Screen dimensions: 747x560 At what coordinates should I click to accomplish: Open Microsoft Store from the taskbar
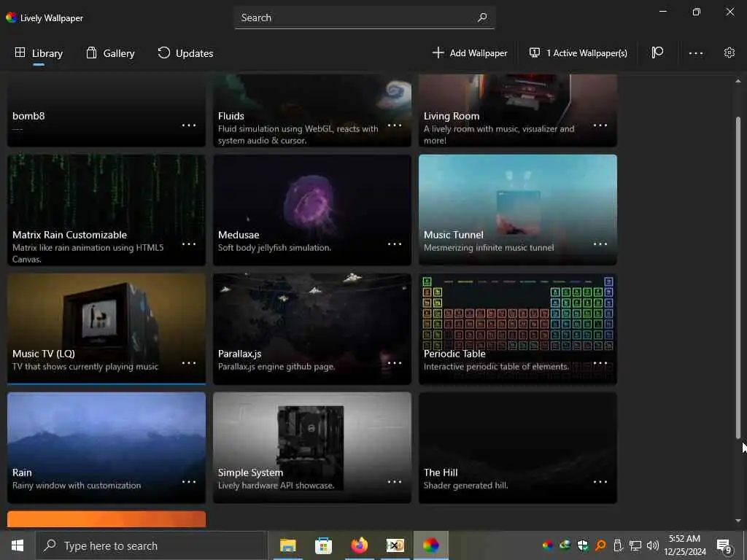(323, 545)
